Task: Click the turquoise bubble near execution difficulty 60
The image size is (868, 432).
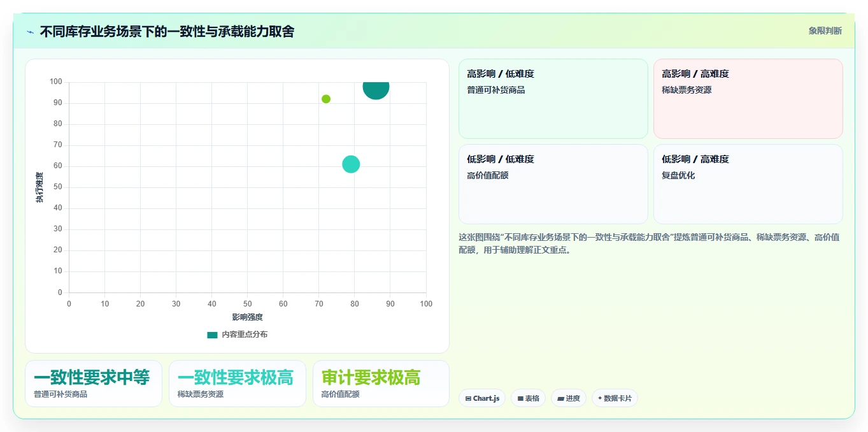Action: click(x=351, y=164)
